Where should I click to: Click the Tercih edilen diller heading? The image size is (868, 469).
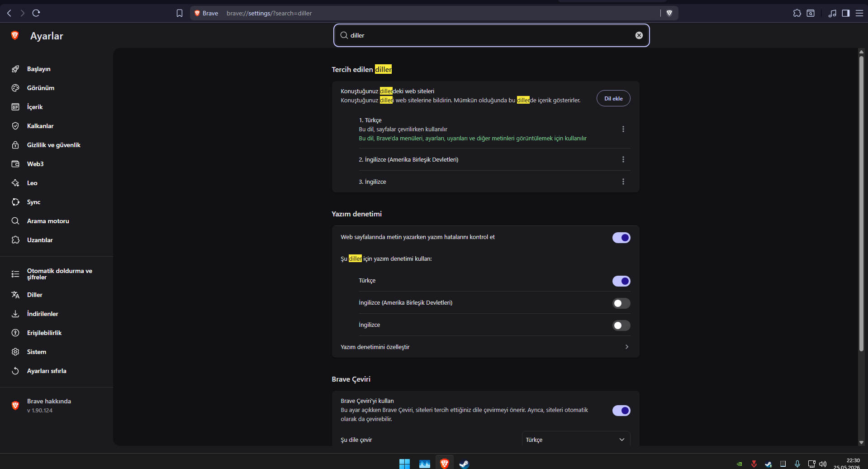tap(362, 69)
